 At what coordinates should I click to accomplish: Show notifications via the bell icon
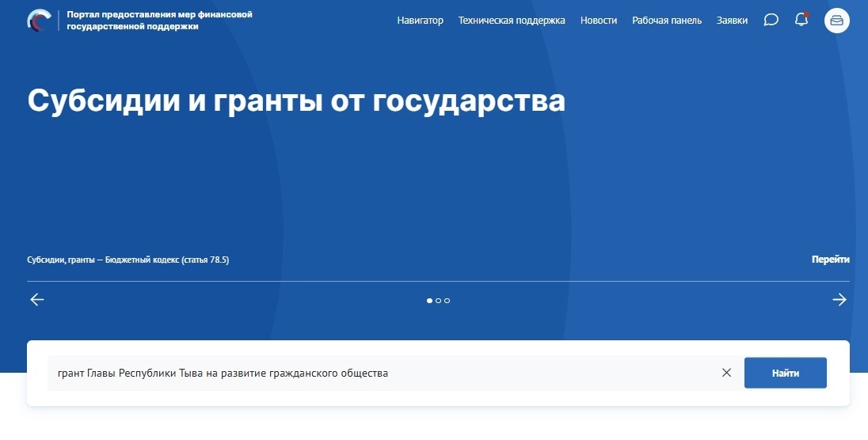point(801,21)
